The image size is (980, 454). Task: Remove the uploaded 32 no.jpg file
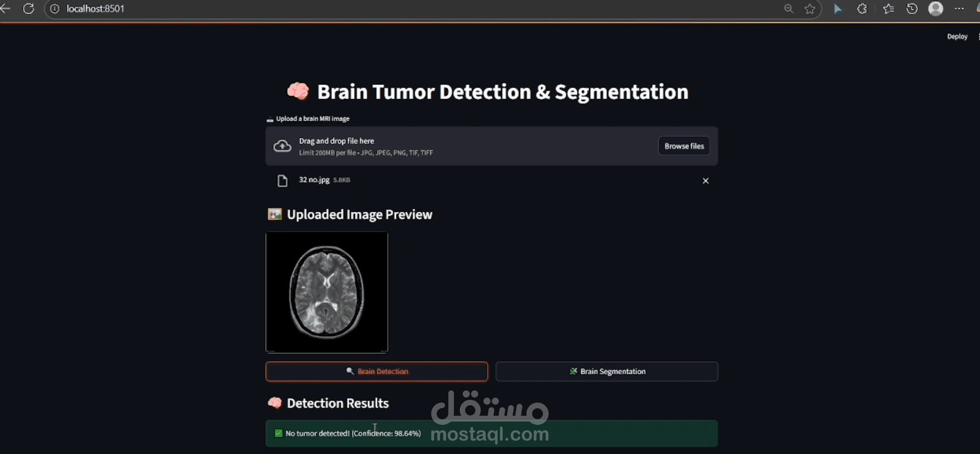706,181
